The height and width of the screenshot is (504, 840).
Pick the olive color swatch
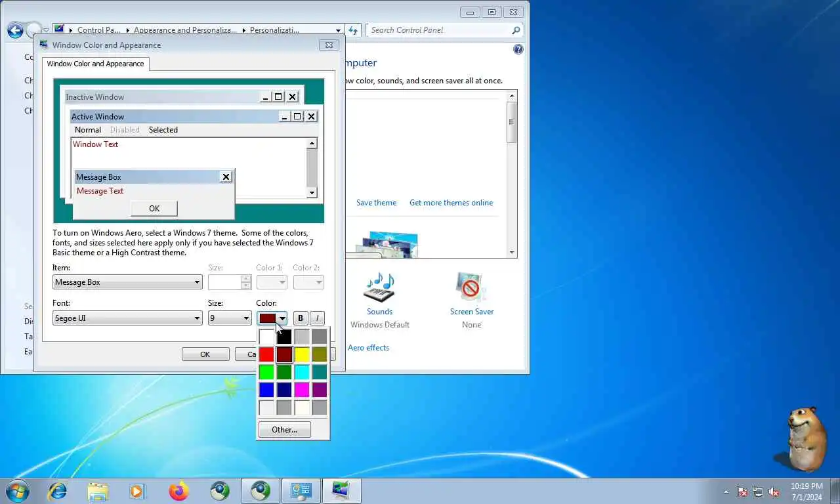click(x=320, y=354)
